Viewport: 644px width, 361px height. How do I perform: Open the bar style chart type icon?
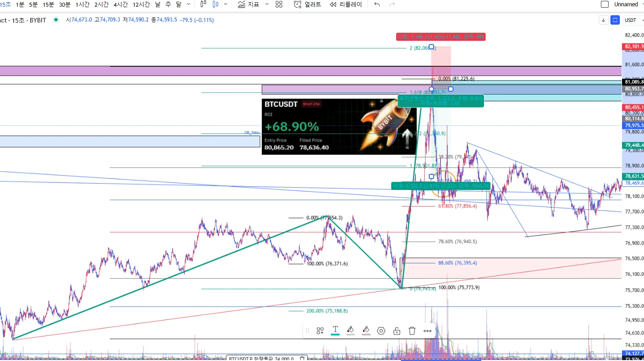[203, 4]
